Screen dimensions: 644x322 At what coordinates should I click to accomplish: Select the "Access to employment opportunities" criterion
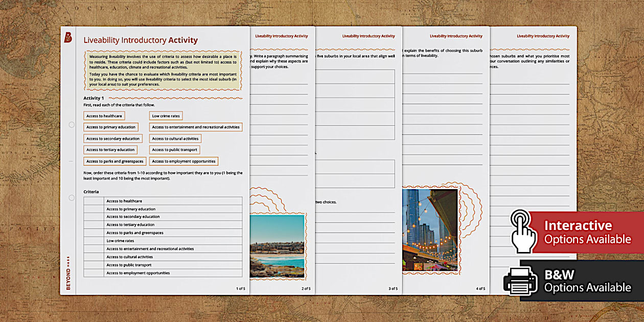pyautogui.click(x=184, y=160)
